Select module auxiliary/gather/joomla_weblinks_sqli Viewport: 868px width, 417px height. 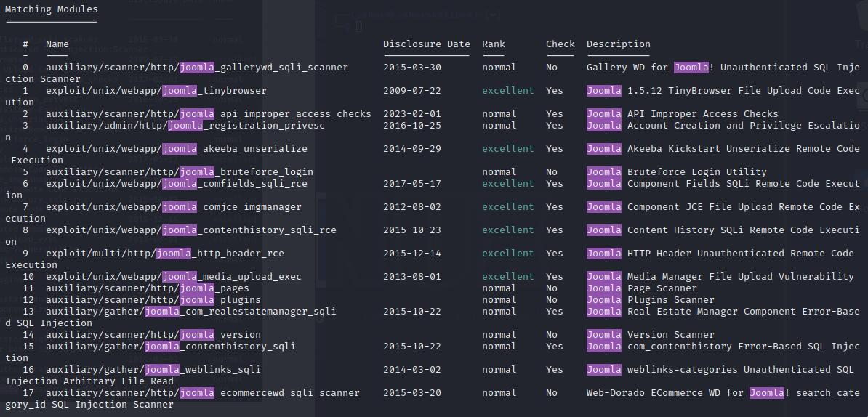[x=153, y=370]
